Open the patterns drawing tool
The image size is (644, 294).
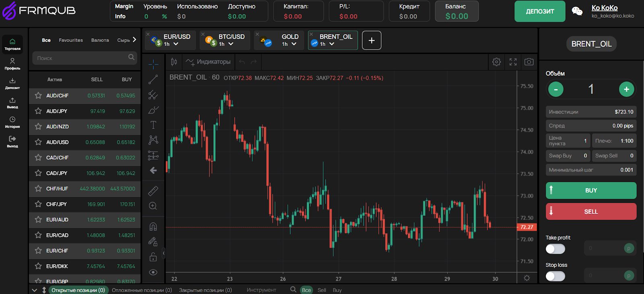[x=153, y=140]
